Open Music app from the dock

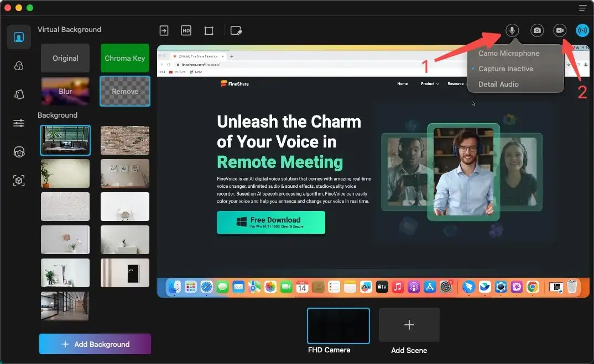pyautogui.click(x=398, y=287)
